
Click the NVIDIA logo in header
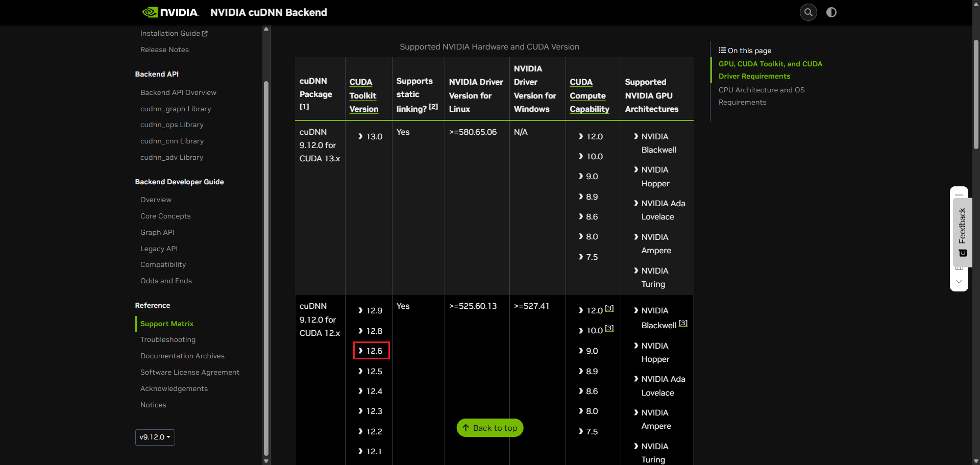point(170,12)
